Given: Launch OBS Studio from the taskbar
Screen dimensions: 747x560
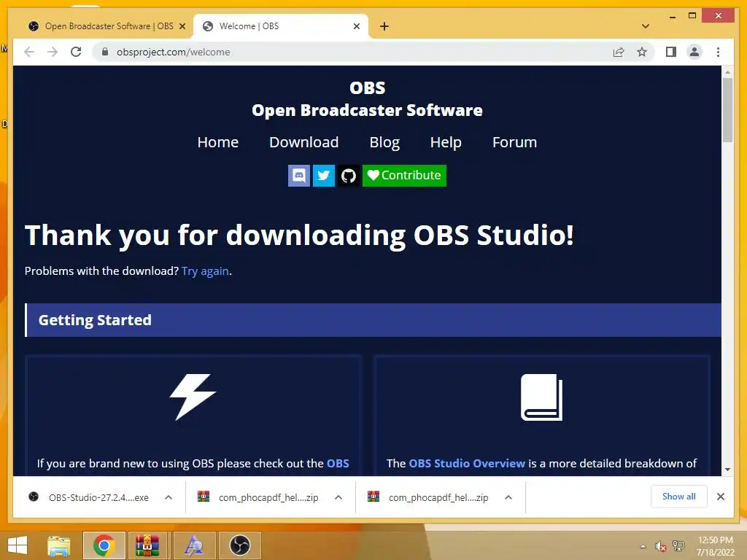Looking at the screenshot, I should point(239,545).
